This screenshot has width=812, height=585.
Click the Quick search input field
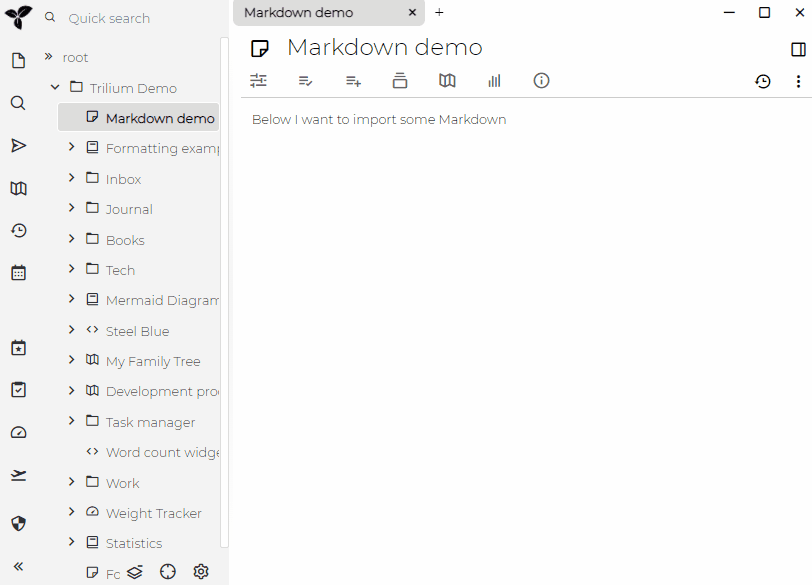[140, 18]
